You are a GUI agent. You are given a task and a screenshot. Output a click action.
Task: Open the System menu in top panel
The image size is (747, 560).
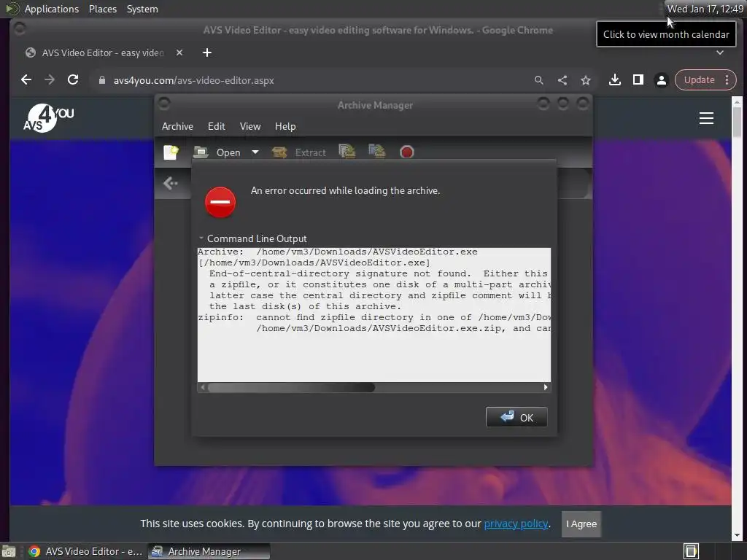point(142,9)
